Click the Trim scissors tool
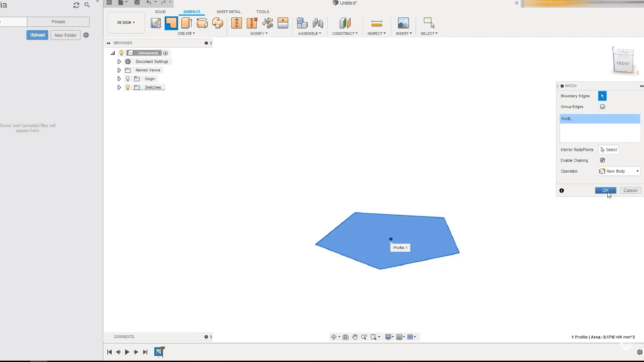The image size is (644, 362). pos(268,23)
